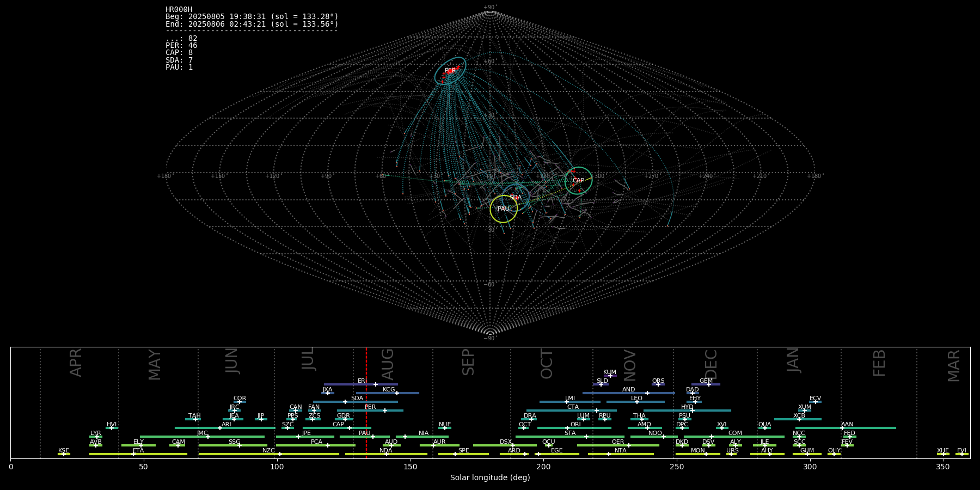Select the NZC shower label in timeline

click(269, 451)
